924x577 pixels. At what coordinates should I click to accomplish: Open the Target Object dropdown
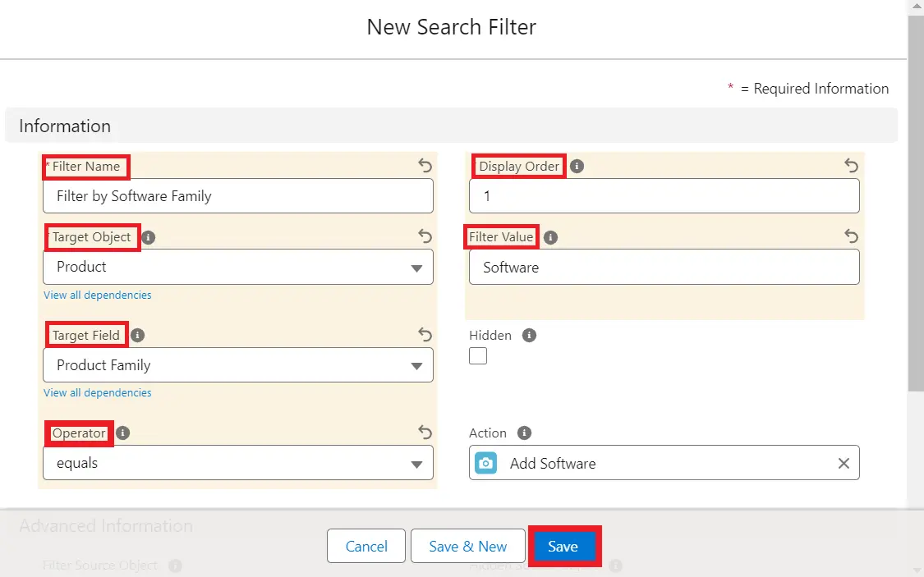click(x=238, y=267)
